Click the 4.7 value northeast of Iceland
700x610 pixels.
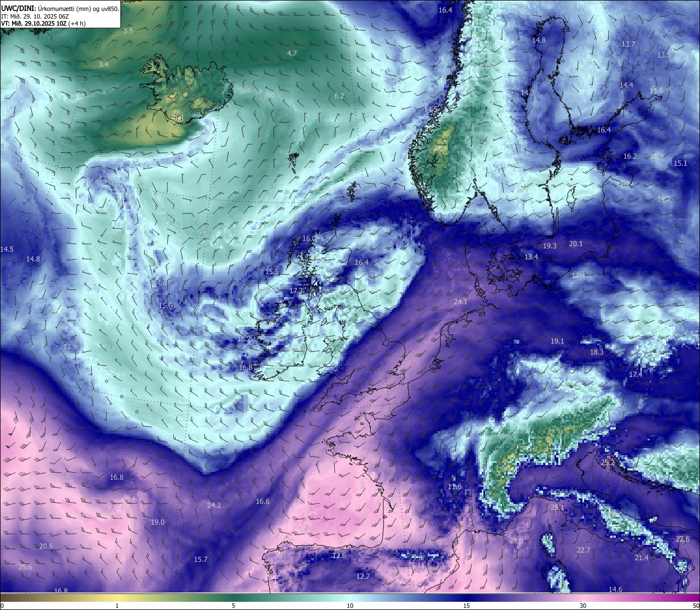(x=291, y=53)
